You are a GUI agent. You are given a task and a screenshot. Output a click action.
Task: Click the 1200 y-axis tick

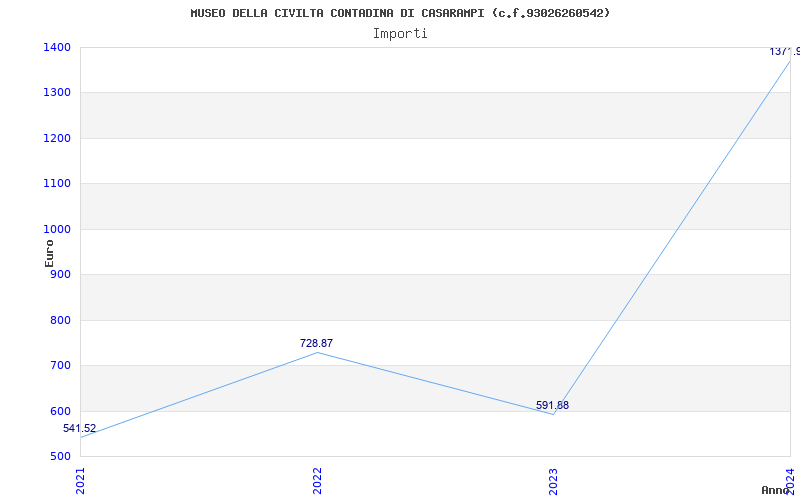click(57, 138)
